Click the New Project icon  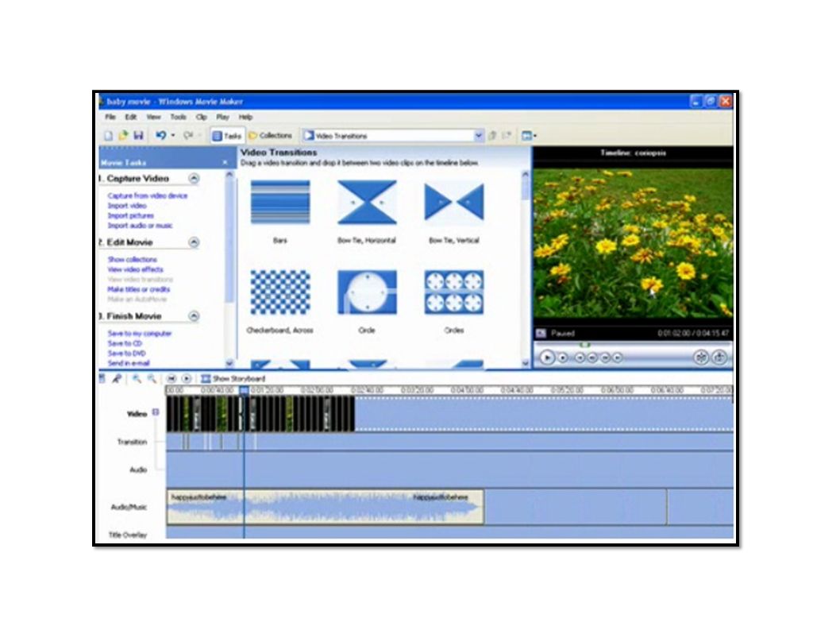tap(108, 136)
